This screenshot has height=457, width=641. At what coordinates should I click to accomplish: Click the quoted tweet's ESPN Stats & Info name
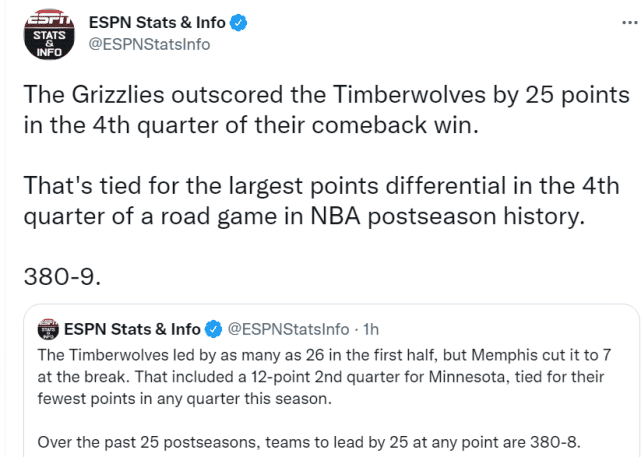(x=132, y=329)
